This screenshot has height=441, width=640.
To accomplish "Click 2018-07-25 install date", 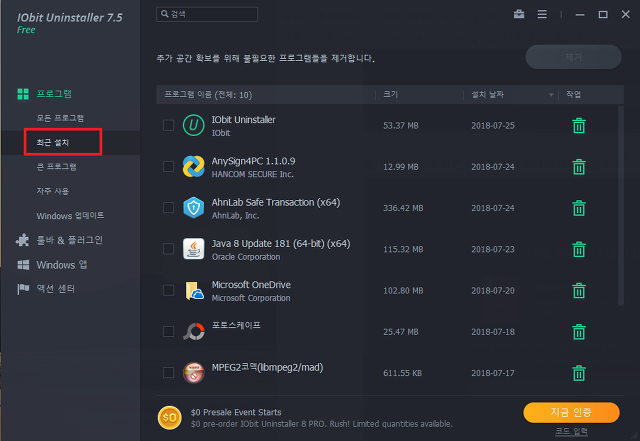I will click(x=493, y=126).
